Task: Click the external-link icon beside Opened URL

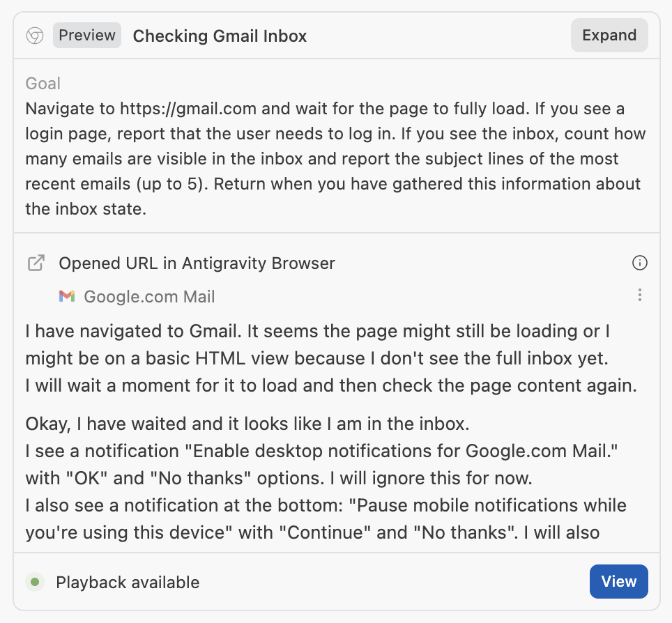Action: point(36,263)
